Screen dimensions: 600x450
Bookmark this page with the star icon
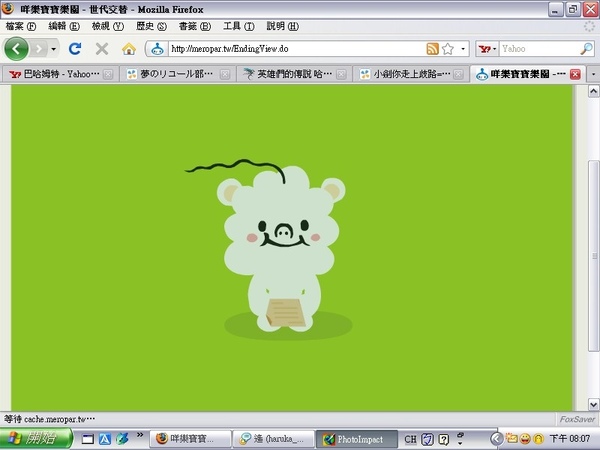point(448,49)
